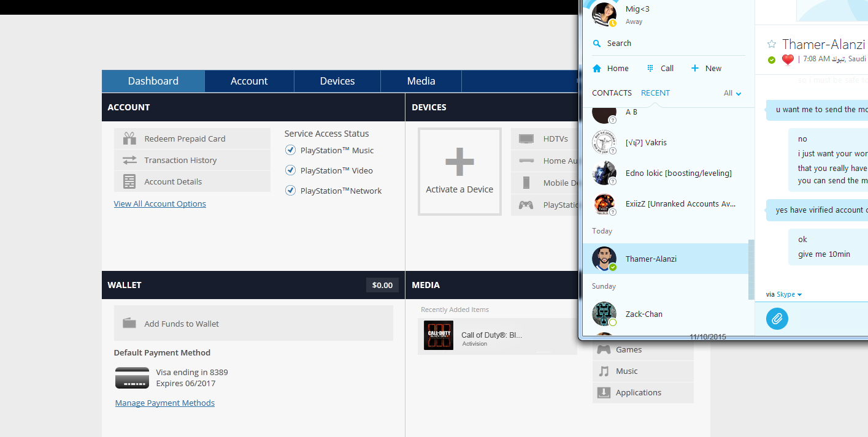Click the 'Expires 06/2017' text
868x437 pixels.
(x=186, y=383)
